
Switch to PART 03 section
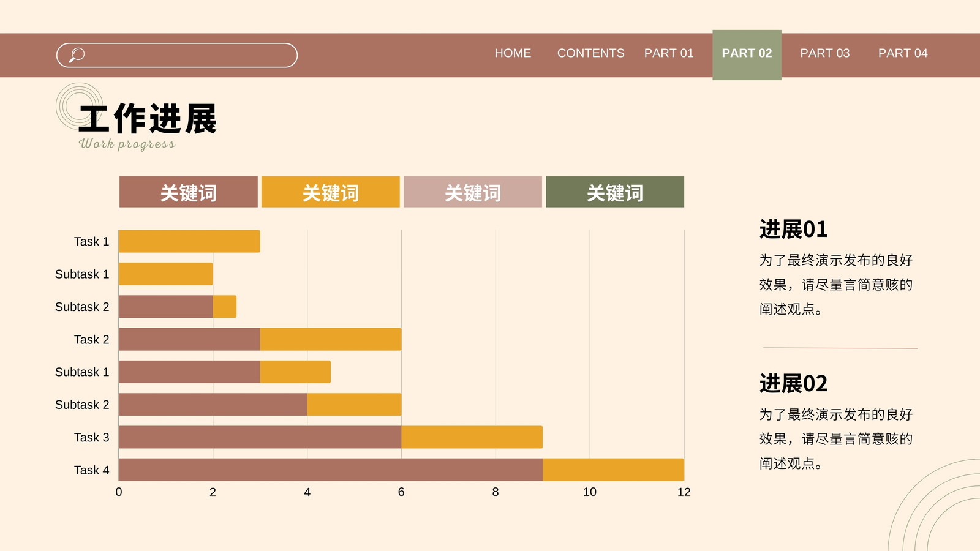click(825, 53)
